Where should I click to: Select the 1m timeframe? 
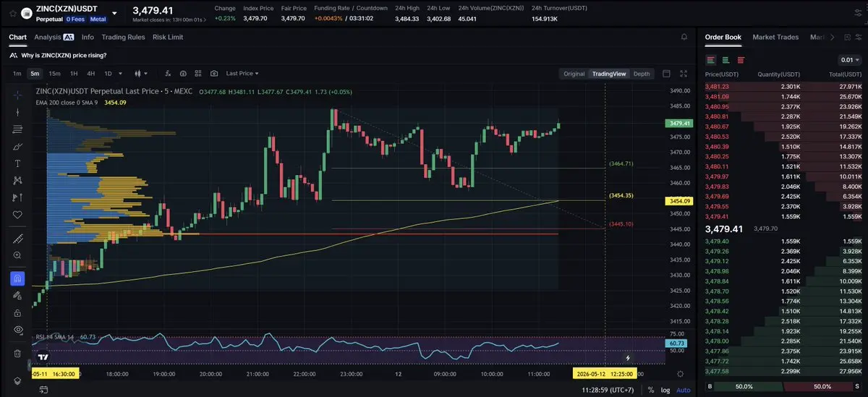17,73
